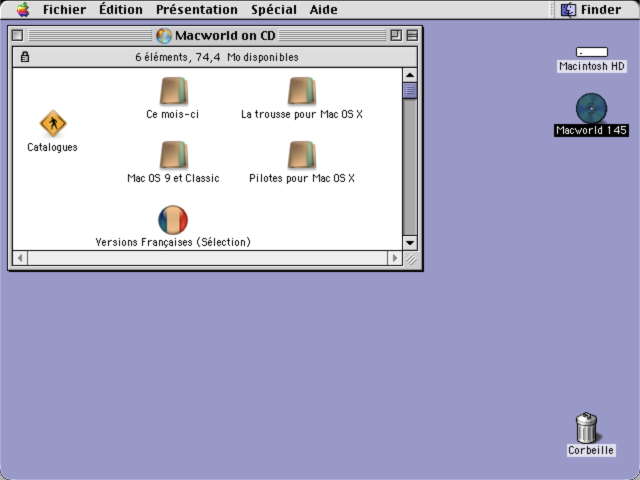Open the Finder application menu
Viewport: 640px width, 480px height.
(x=591, y=9)
